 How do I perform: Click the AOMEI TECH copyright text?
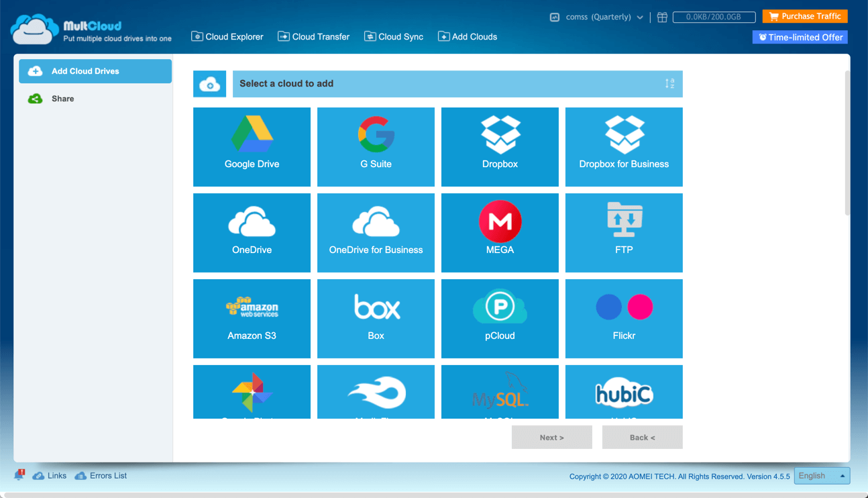(x=680, y=477)
